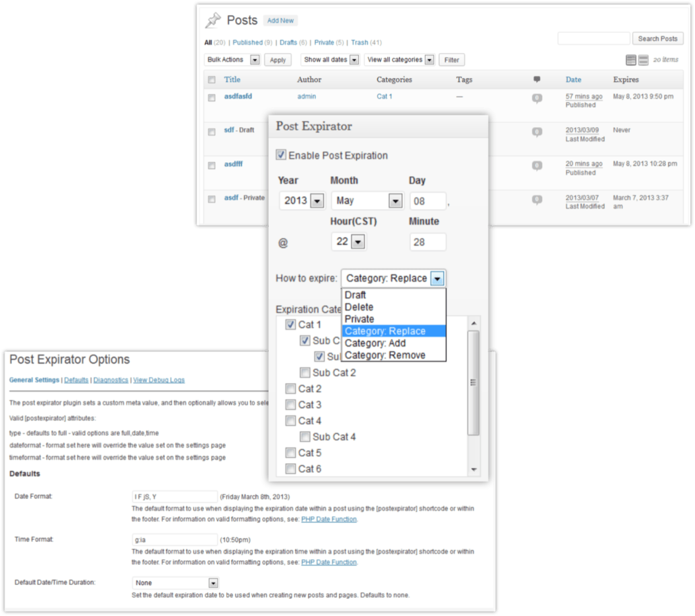
Task: Select all posts header checkbox
Action: 212,80
